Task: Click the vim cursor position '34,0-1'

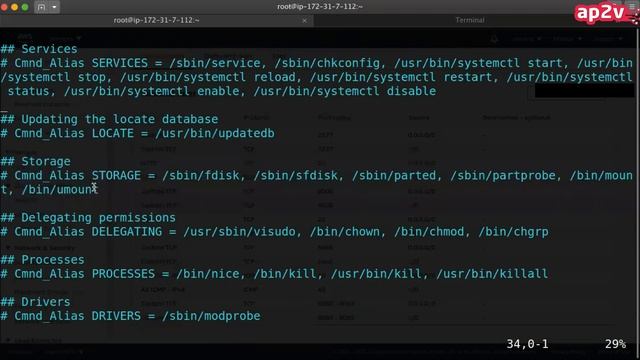Action: pyautogui.click(x=527, y=344)
